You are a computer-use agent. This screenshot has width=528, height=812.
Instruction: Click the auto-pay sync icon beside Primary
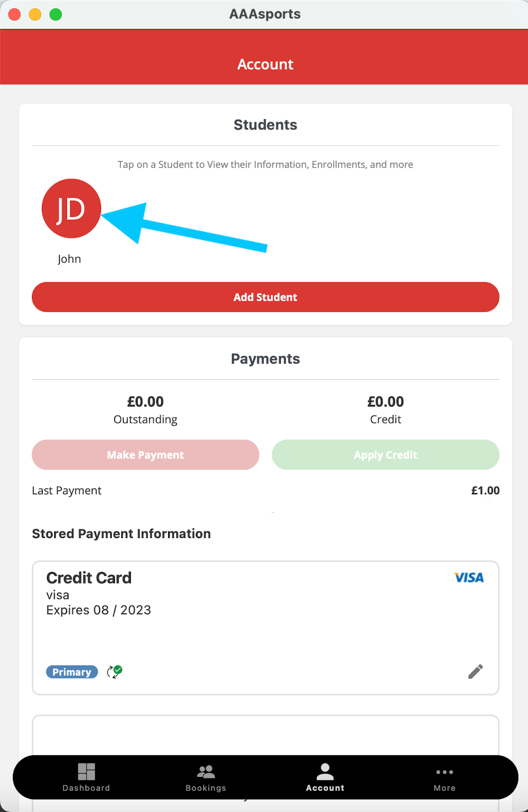114,672
